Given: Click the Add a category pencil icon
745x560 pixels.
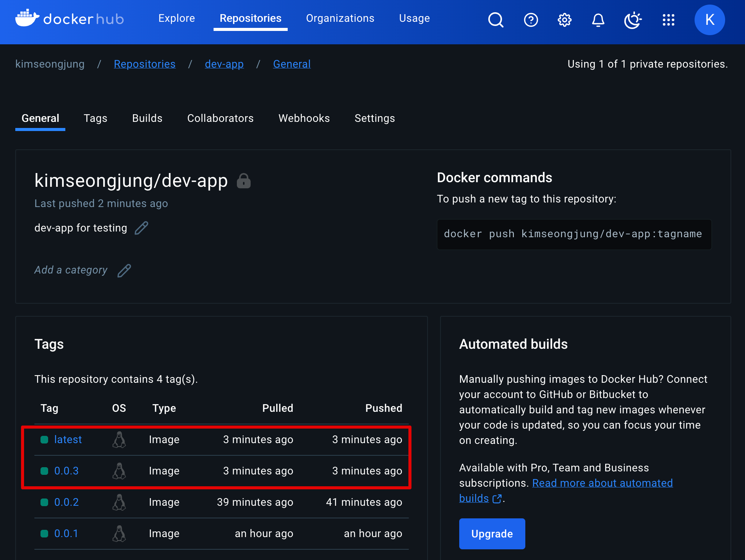Looking at the screenshot, I should 124,270.
